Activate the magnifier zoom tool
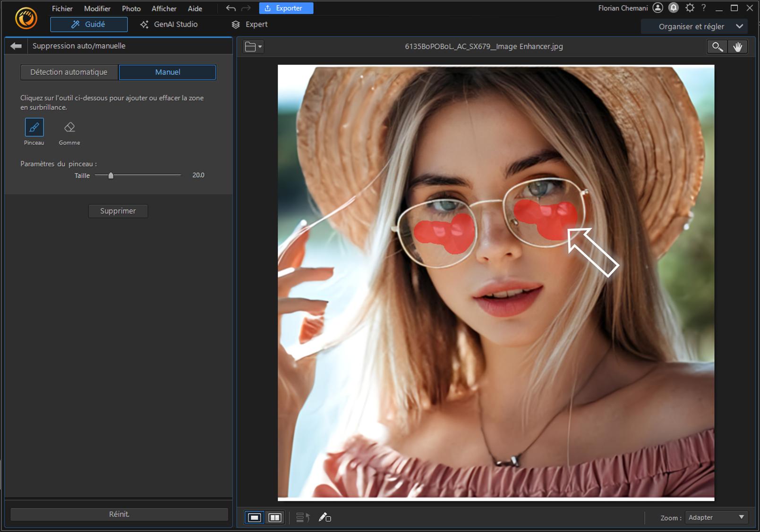Viewport: 760px width, 532px height. click(717, 47)
